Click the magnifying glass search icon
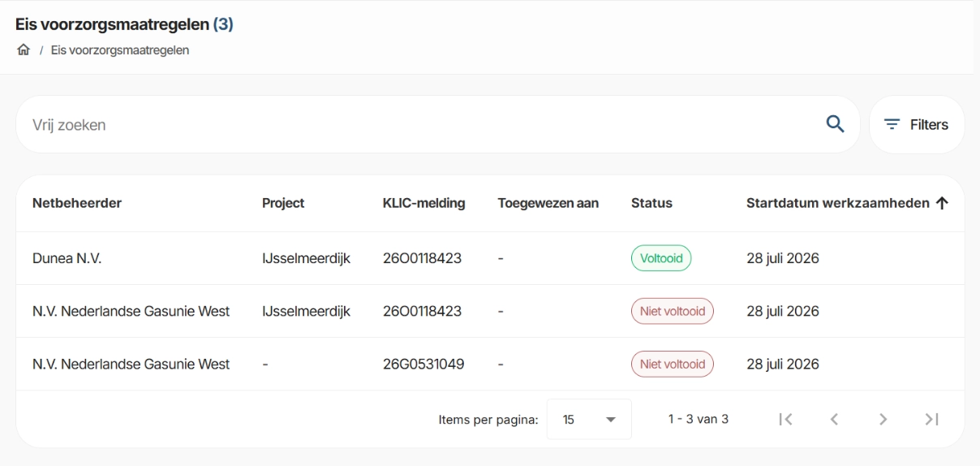 tap(835, 124)
